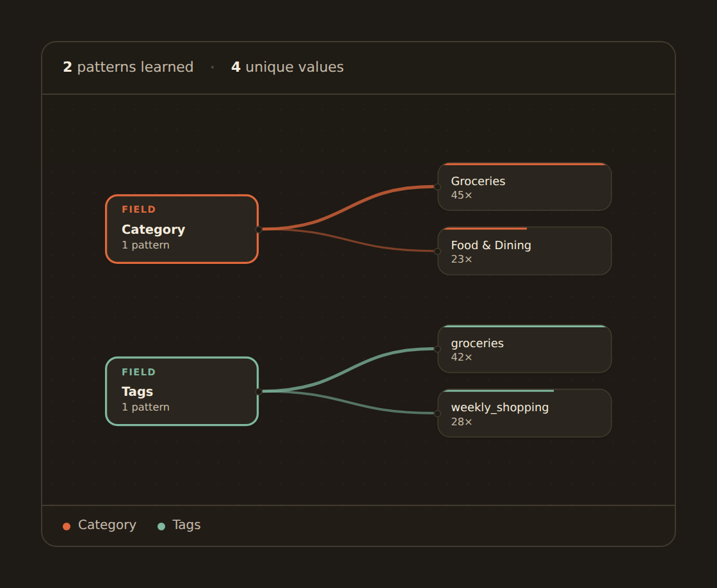Click the '4 unique values' summary text
The width and height of the screenshot is (717, 588).
point(287,67)
